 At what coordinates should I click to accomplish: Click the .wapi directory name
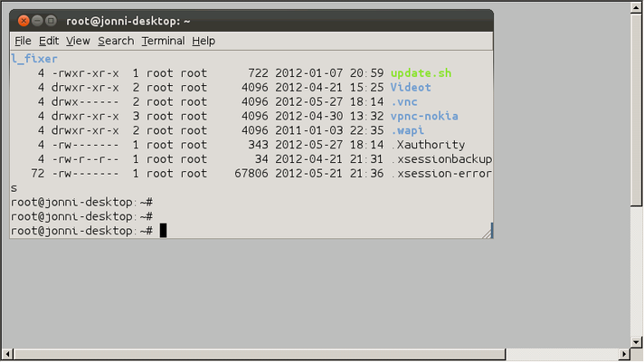pyautogui.click(x=407, y=130)
